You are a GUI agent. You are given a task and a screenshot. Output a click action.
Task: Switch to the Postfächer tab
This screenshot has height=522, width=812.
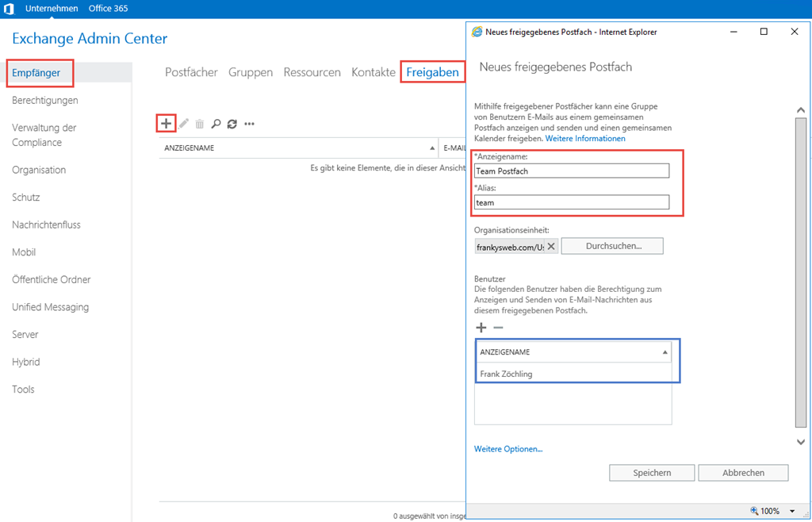pyautogui.click(x=191, y=72)
